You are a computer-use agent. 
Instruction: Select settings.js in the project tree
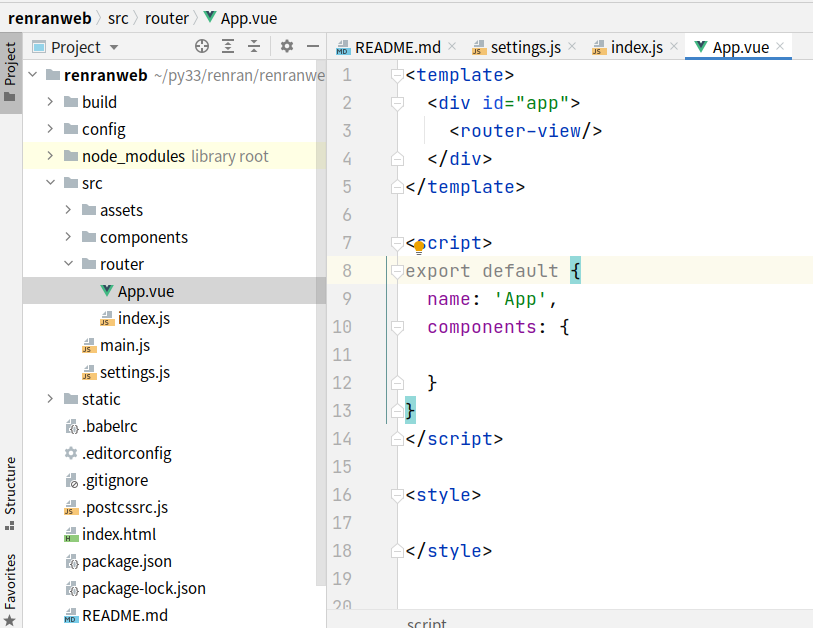pyautogui.click(x=135, y=372)
